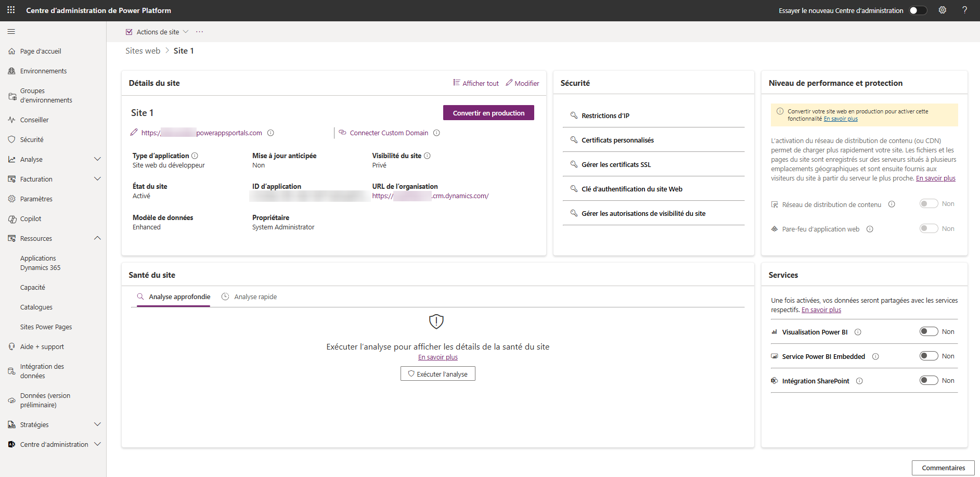Viewport: 980px width, 477px height.
Task: Click the shield icon beside Sécurité in sidebar
Action: [12, 139]
